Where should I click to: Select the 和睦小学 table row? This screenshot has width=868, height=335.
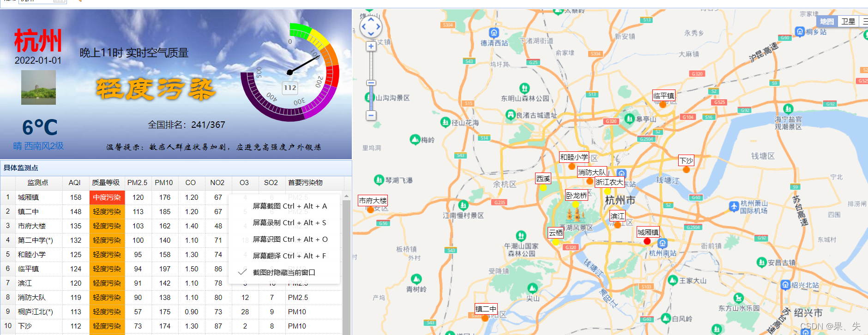[x=171, y=254]
